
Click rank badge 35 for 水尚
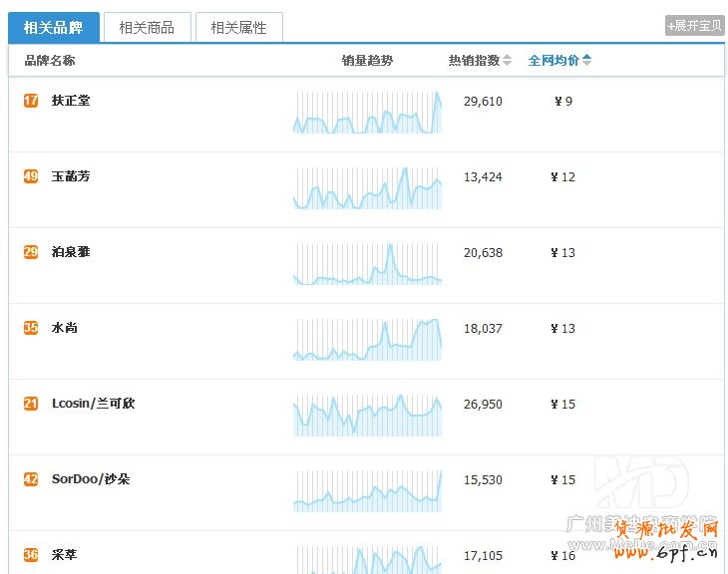(31, 328)
